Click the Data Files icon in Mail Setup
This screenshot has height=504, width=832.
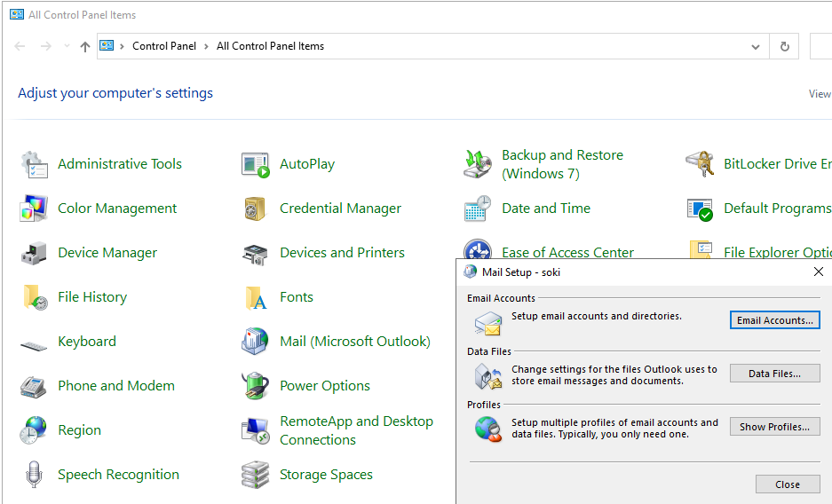[488, 376]
